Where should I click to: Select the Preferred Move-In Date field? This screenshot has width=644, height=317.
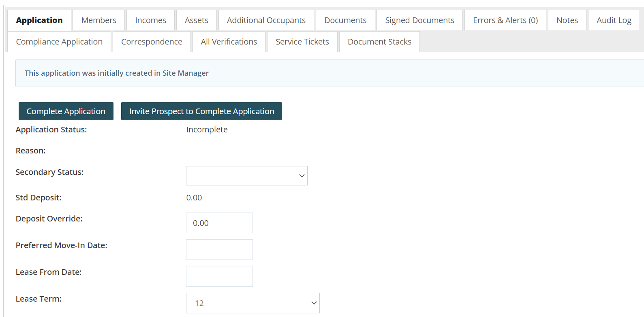tap(219, 250)
